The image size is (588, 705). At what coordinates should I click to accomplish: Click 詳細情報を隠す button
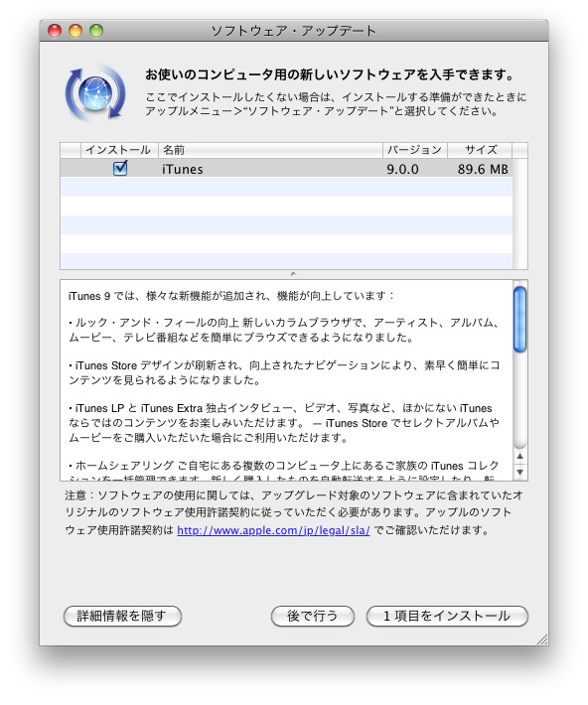point(122,616)
